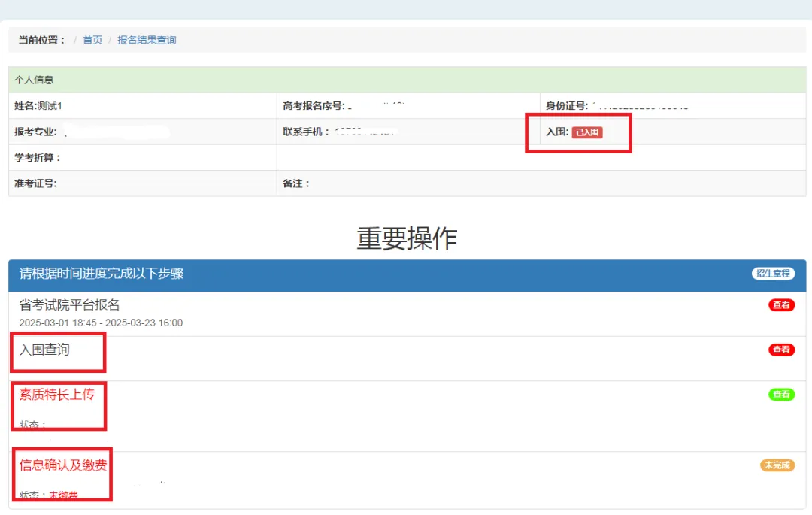This screenshot has width=812, height=515.
Task: Open the 信息确认及缴费 step title
Action: point(63,465)
